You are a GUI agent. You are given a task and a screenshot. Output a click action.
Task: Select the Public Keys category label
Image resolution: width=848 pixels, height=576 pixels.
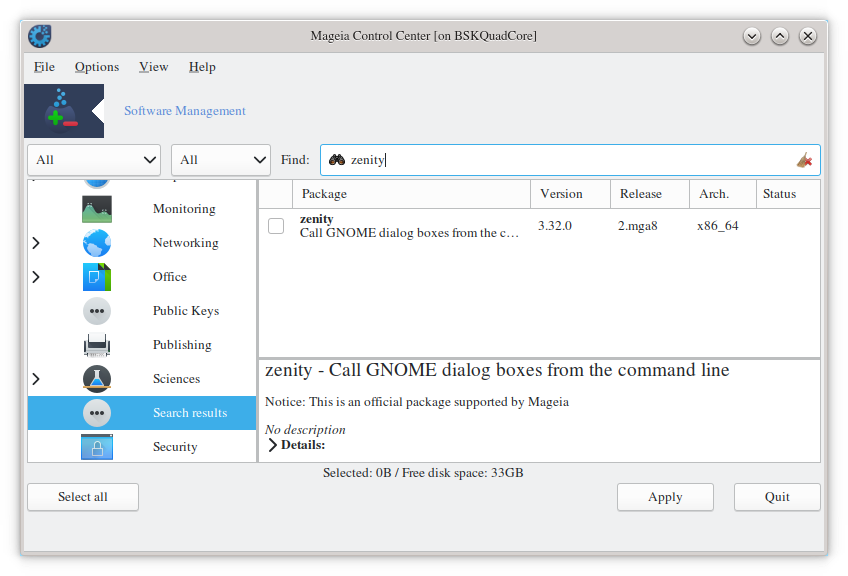(x=186, y=311)
